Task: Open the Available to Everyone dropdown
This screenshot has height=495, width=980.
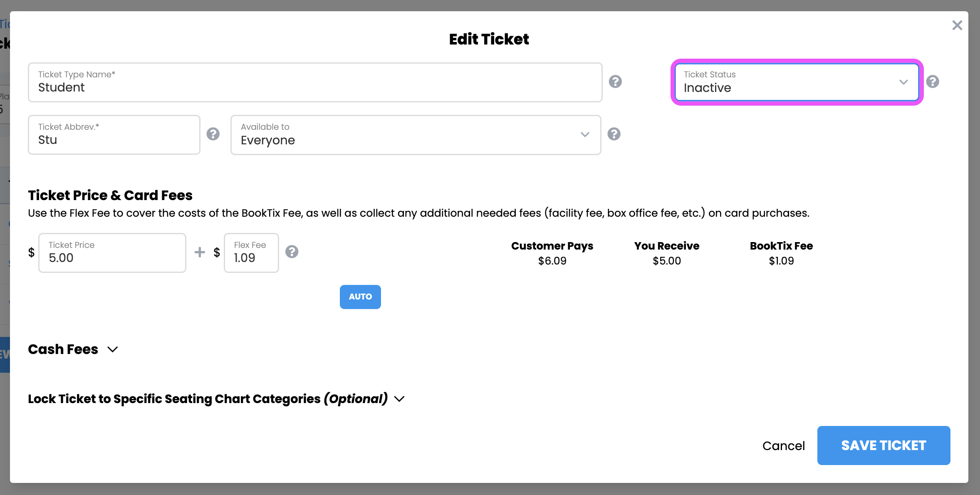Action: pyautogui.click(x=416, y=135)
